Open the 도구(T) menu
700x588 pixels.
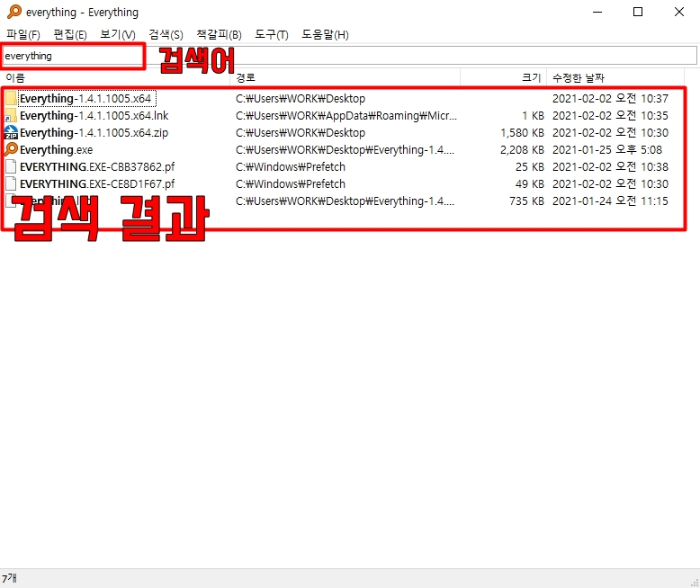tap(272, 35)
